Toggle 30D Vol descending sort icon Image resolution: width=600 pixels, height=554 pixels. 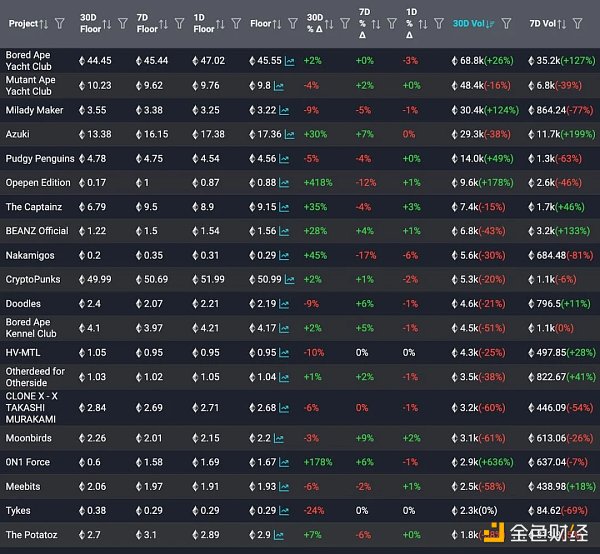490,24
